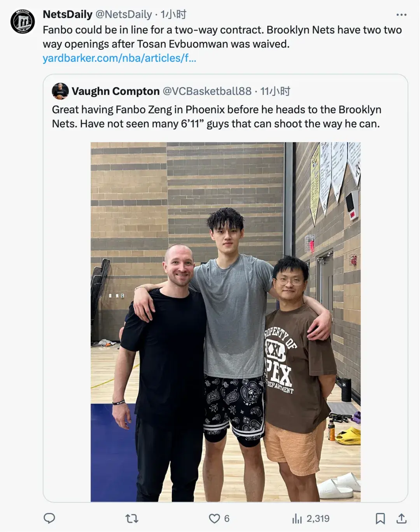Open quoted tweet text about Fanbo Zeng
Viewport: 420px width, 532px height.
click(217, 117)
